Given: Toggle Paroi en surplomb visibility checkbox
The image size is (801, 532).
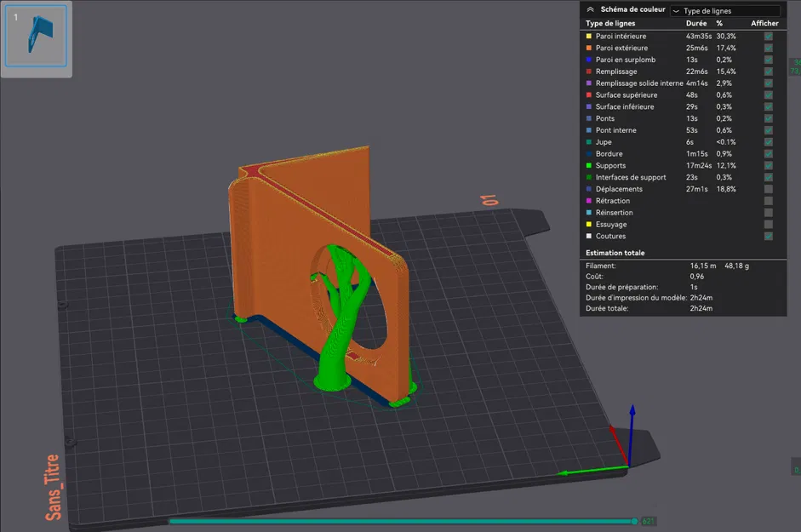Looking at the screenshot, I should pyautogui.click(x=769, y=60).
